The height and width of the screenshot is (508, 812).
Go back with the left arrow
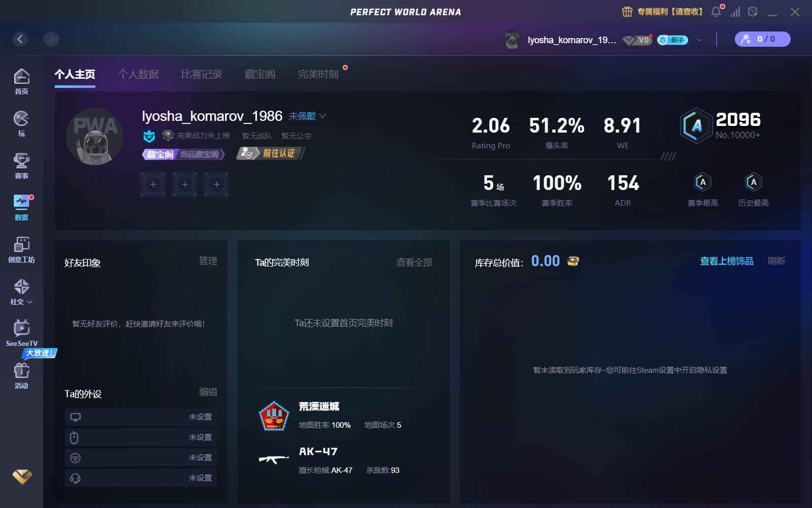coord(20,39)
